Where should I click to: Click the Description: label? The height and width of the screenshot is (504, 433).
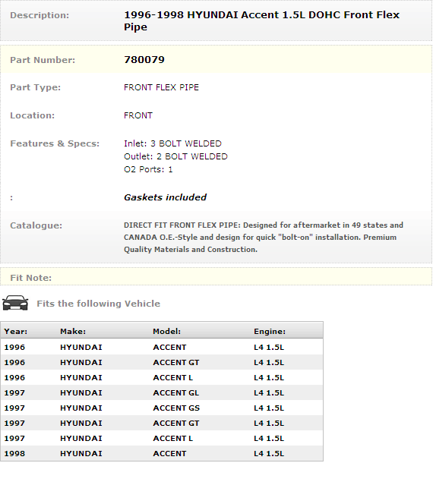click(40, 15)
